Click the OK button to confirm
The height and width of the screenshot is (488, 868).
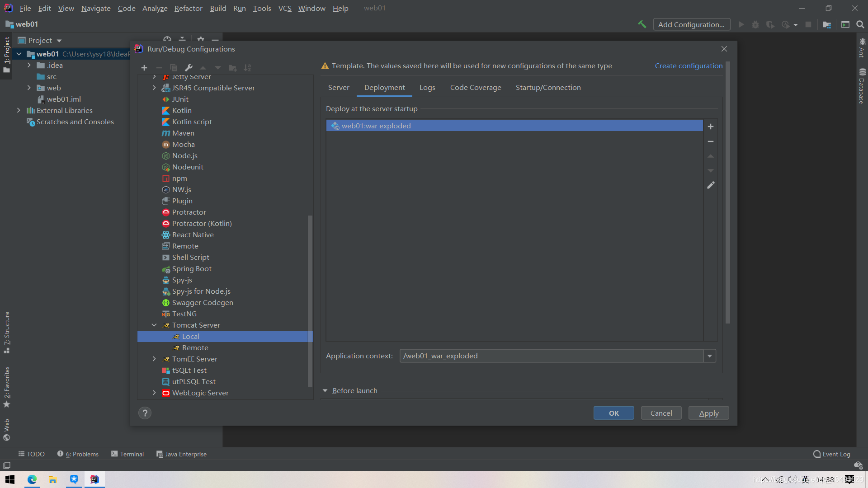614,413
